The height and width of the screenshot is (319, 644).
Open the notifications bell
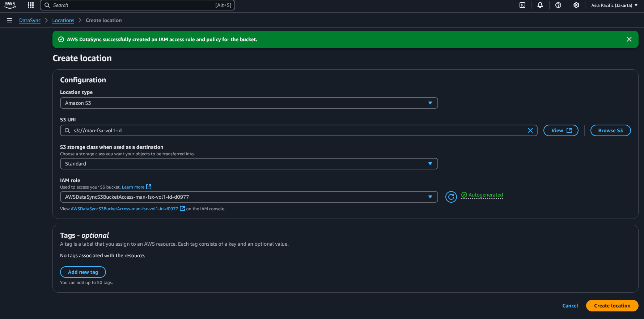click(540, 5)
